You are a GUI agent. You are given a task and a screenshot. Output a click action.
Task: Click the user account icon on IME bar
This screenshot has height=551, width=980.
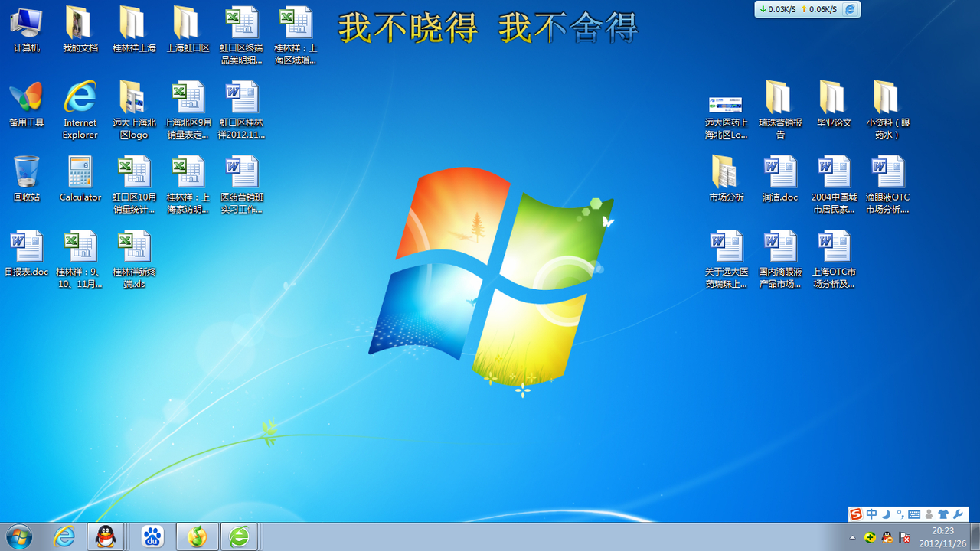[x=929, y=514]
